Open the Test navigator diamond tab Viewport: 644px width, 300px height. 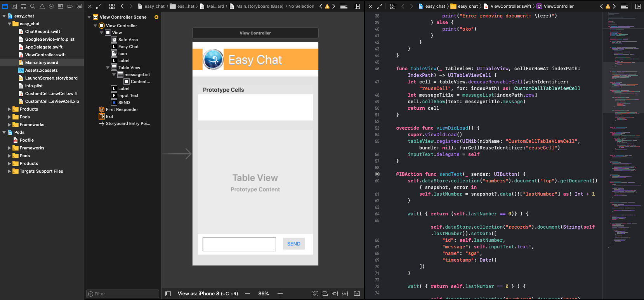tap(51, 6)
